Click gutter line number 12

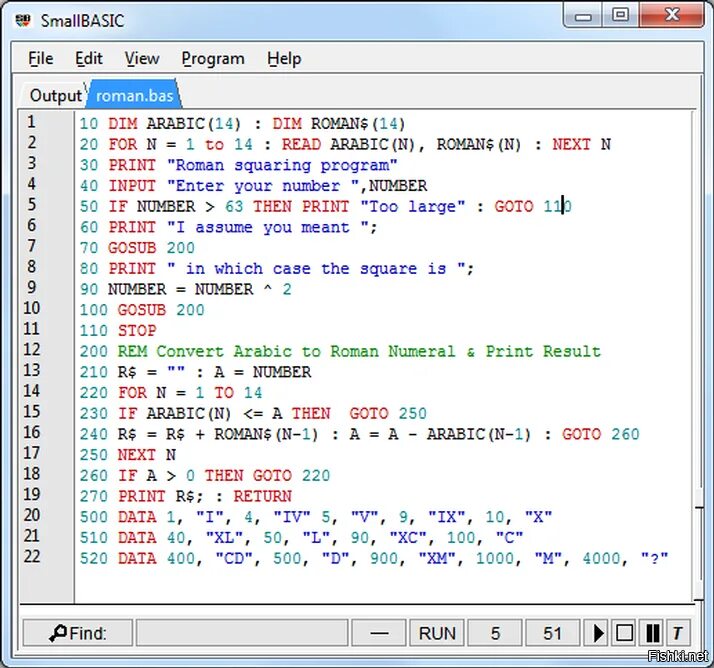pos(31,350)
